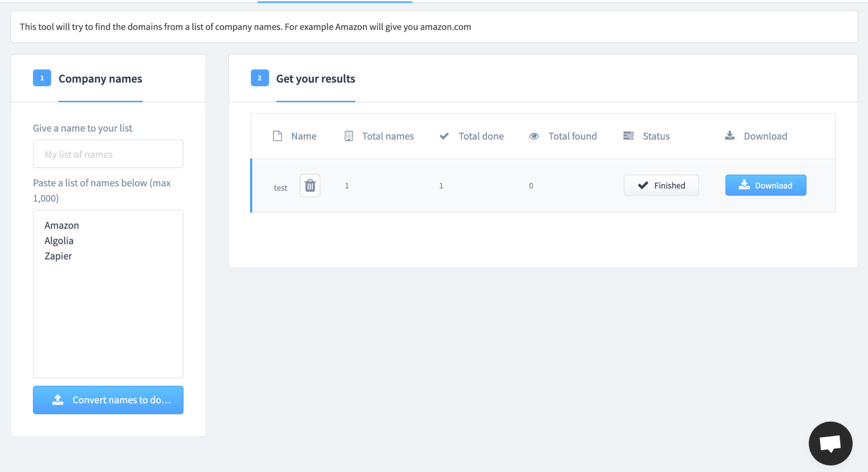Open the chat support bubble

[x=830, y=443]
